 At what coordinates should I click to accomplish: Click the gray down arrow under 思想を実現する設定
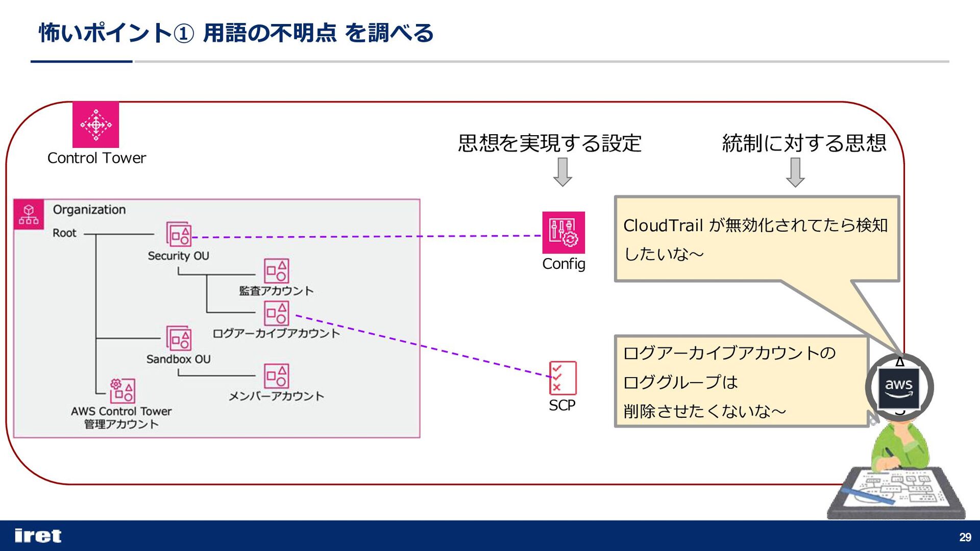click(x=562, y=172)
